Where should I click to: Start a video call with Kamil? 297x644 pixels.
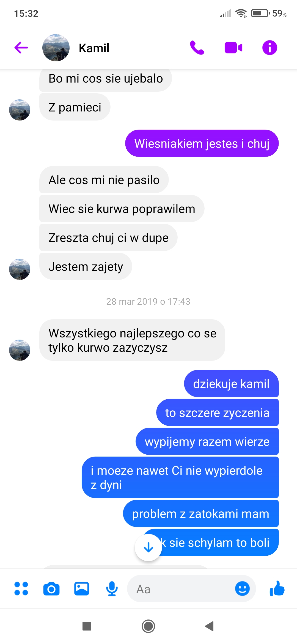click(x=233, y=48)
